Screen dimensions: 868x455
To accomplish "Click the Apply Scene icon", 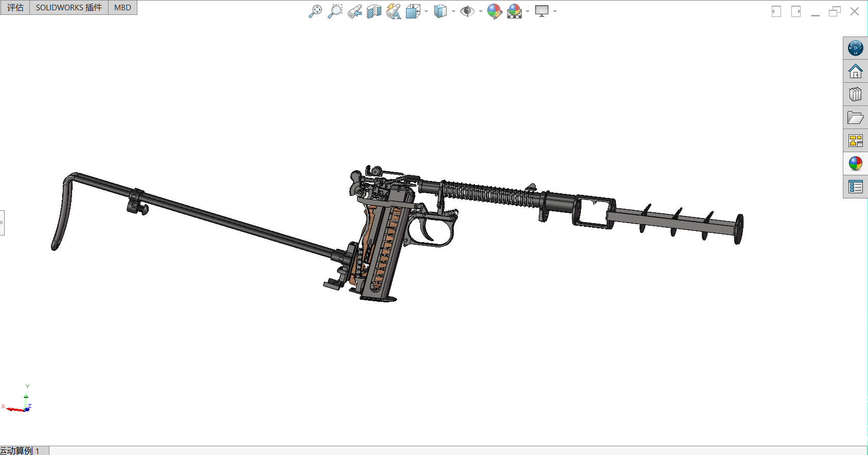I will (515, 11).
